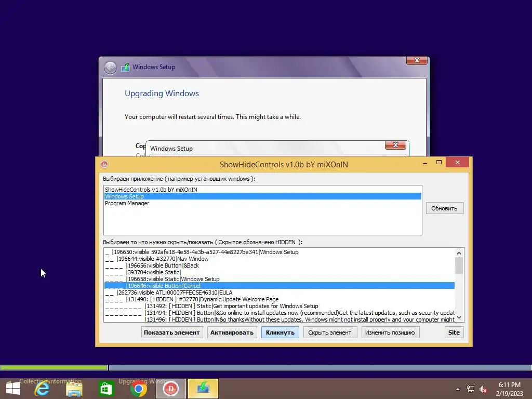Close the outer Windows Setup window
Image resolution: width=532 pixels, height=399 pixels.
click(417, 60)
